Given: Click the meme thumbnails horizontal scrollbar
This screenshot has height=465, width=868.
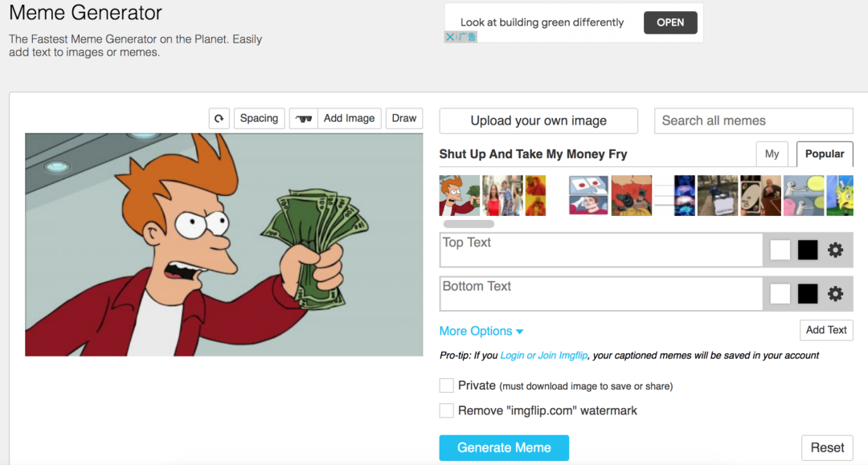Looking at the screenshot, I should pyautogui.click(x=469, y=224).
